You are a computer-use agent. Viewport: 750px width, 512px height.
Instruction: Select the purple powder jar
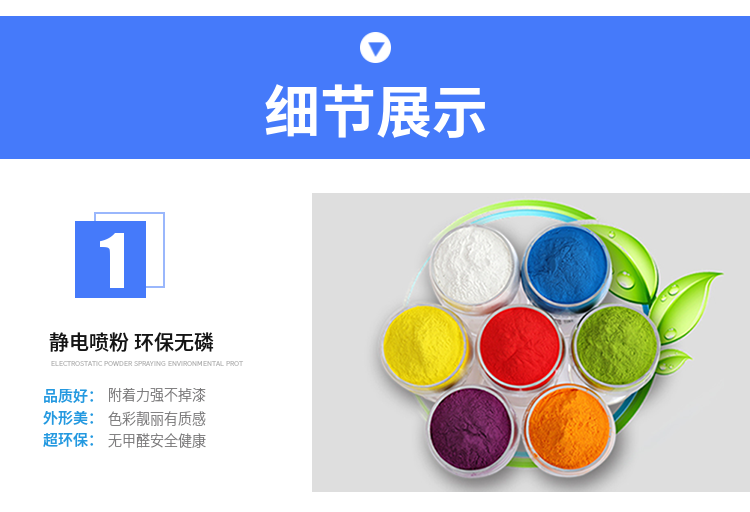pos(471,429)
